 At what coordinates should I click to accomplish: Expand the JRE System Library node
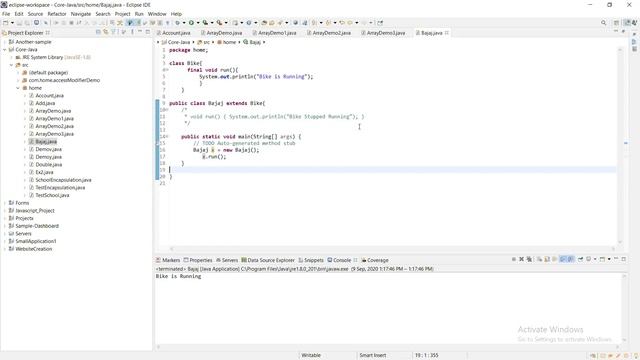pyautogui.click(x=11, y=57)
